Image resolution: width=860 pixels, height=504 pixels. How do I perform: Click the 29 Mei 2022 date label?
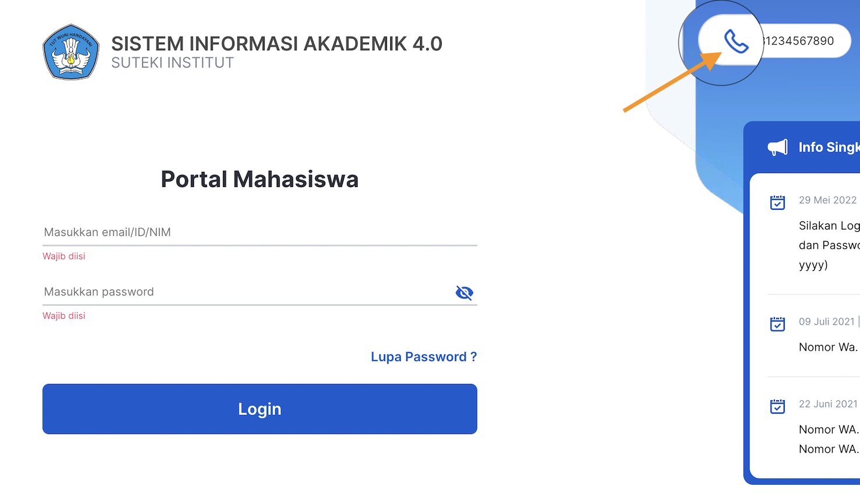[827, 200]
